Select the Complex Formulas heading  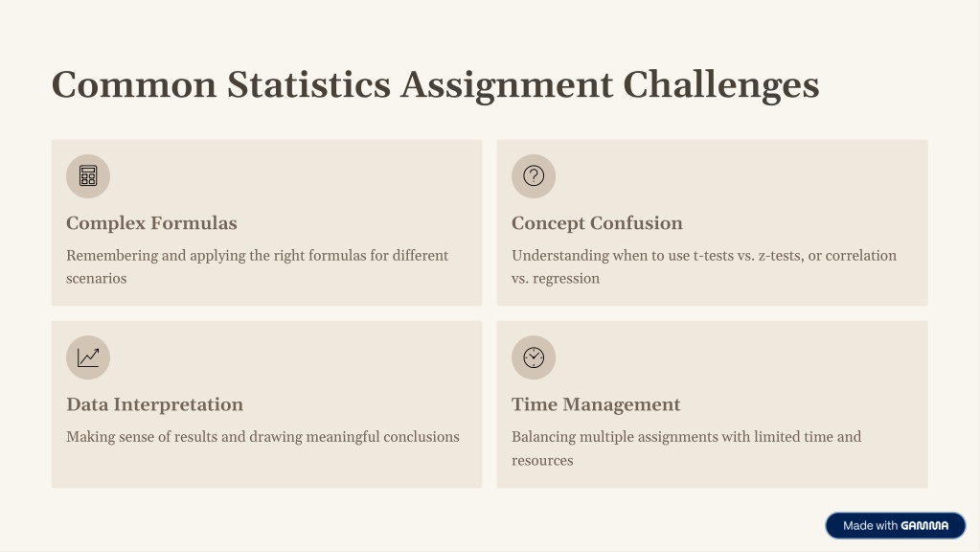(151, 223)
